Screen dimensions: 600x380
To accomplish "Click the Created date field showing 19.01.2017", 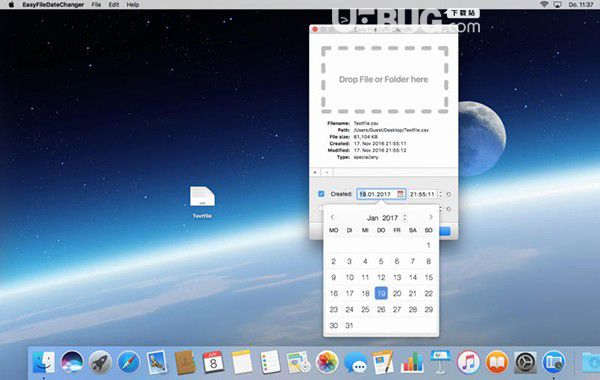I will pos(381,194).
